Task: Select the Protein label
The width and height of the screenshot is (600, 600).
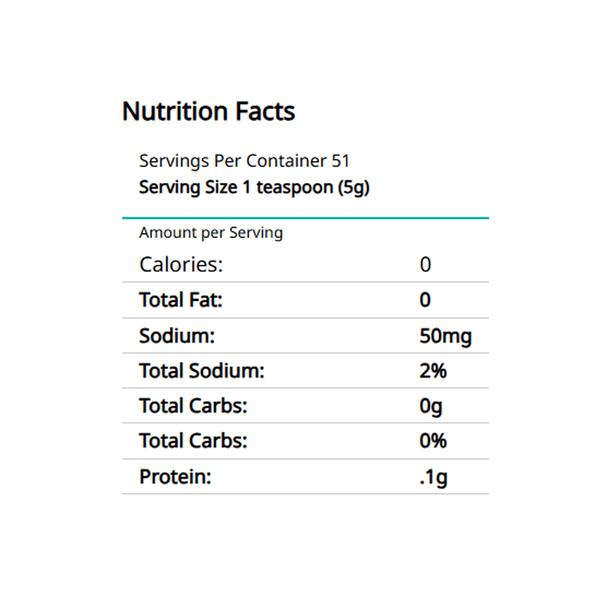Action: click(x=175, y=477)
